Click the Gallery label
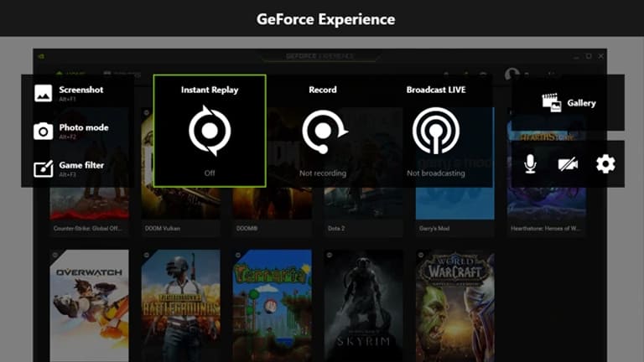Image resolution: width=644 pixels, height=362 pixels. point(582,102)
